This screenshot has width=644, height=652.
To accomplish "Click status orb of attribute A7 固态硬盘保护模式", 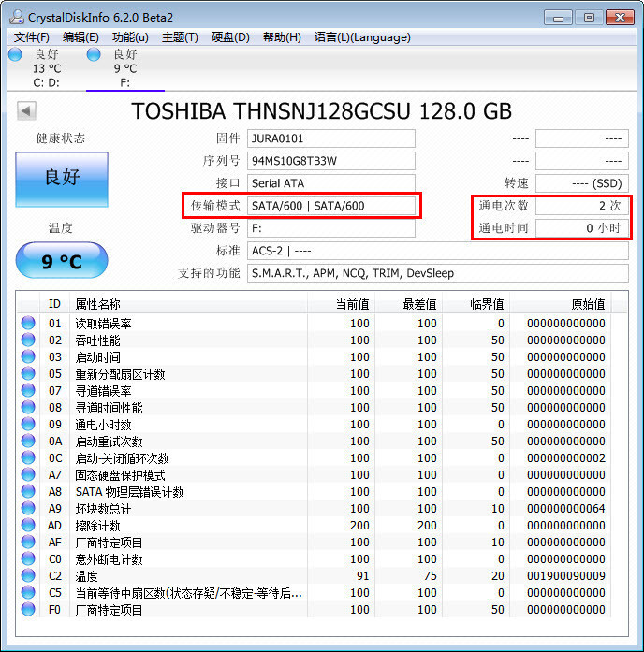I will click(x=28, y=474).
